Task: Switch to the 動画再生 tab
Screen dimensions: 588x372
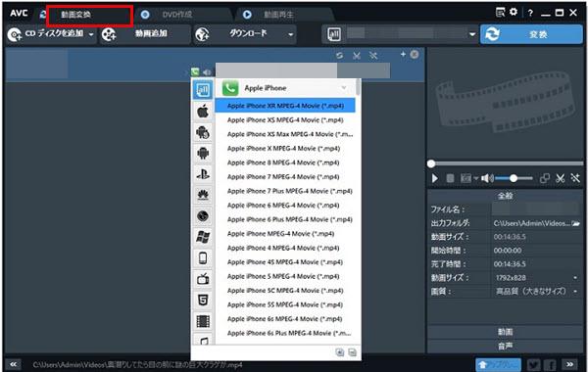Action: [x=279, y=15]
